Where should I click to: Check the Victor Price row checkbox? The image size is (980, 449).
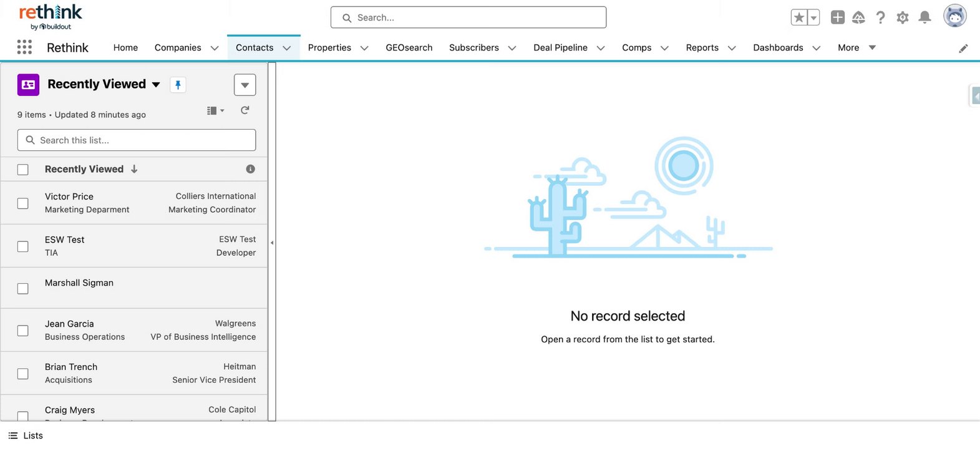tap(23, 203)
